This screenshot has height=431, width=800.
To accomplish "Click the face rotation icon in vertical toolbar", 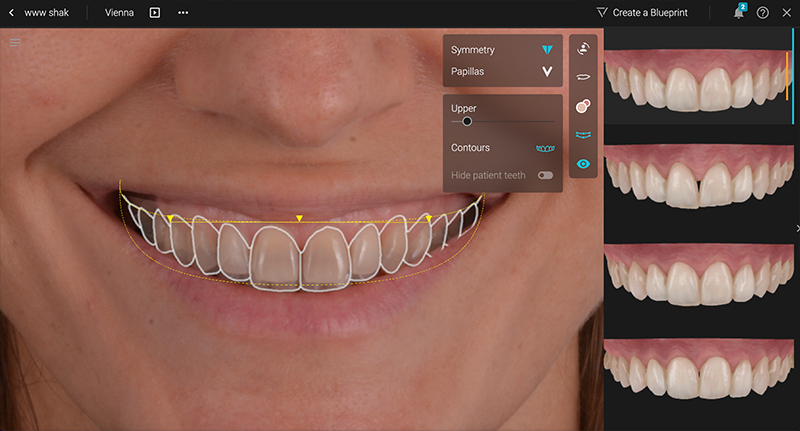I will [x=583, y=47].
